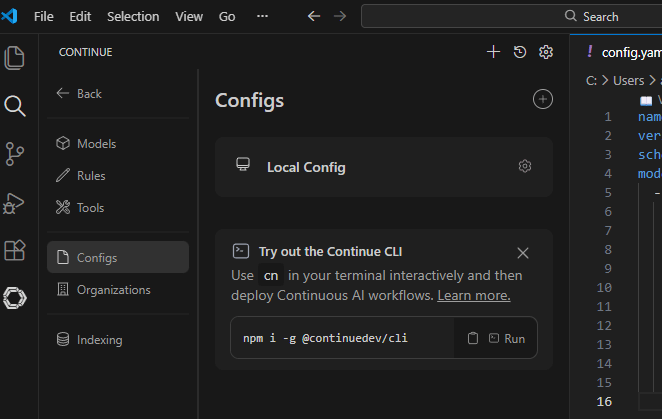This screenshot has width=662, height=419.
Task: Run the npm install command
Action: [507, 339]
